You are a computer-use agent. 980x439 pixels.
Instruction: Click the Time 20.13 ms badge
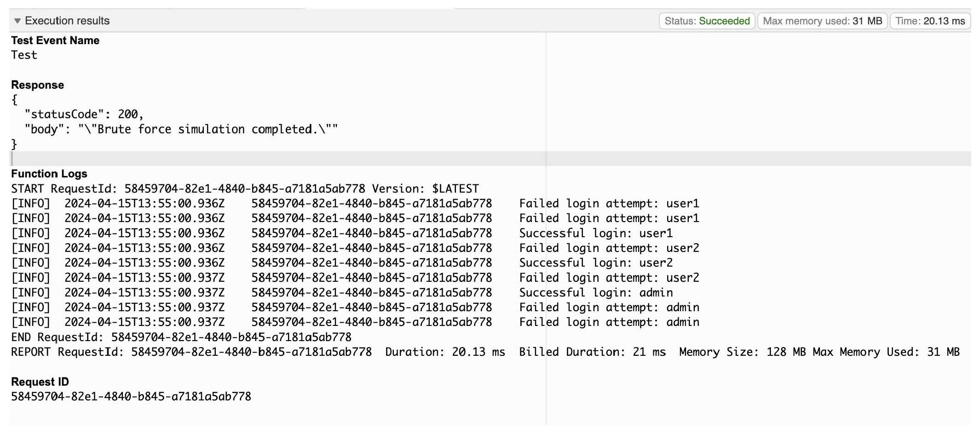point(930,21)
